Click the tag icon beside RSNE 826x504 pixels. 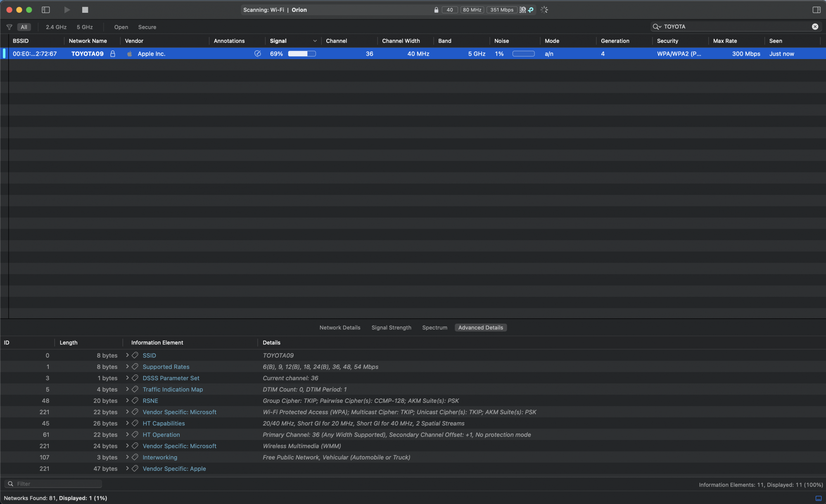pyautogui.click(x=135, y=401)
